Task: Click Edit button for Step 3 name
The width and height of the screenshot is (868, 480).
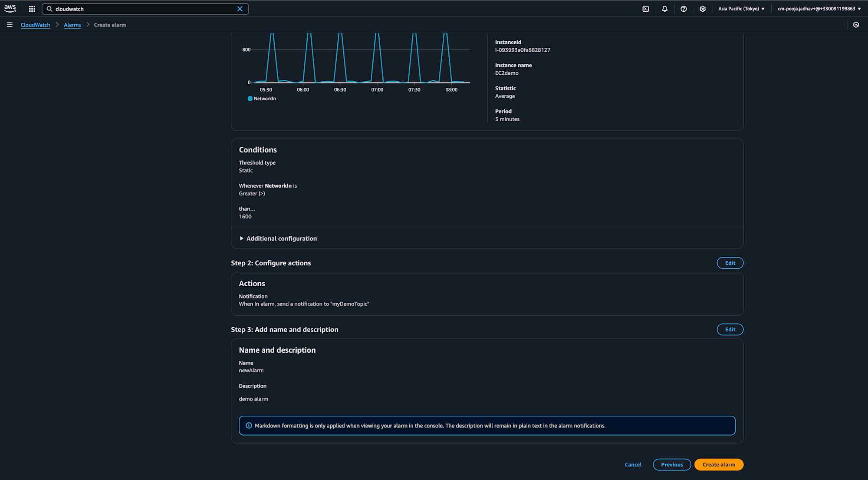Action: (730, 329)
